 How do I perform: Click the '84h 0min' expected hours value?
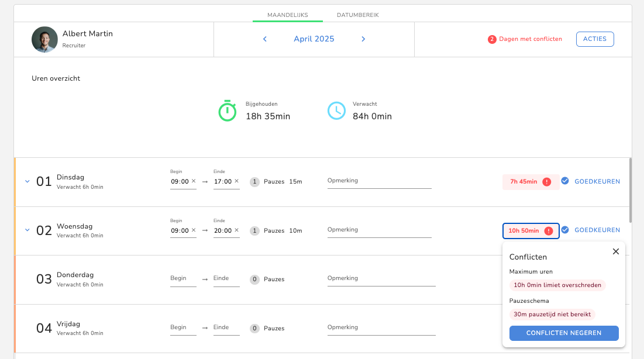click(372, 116)
